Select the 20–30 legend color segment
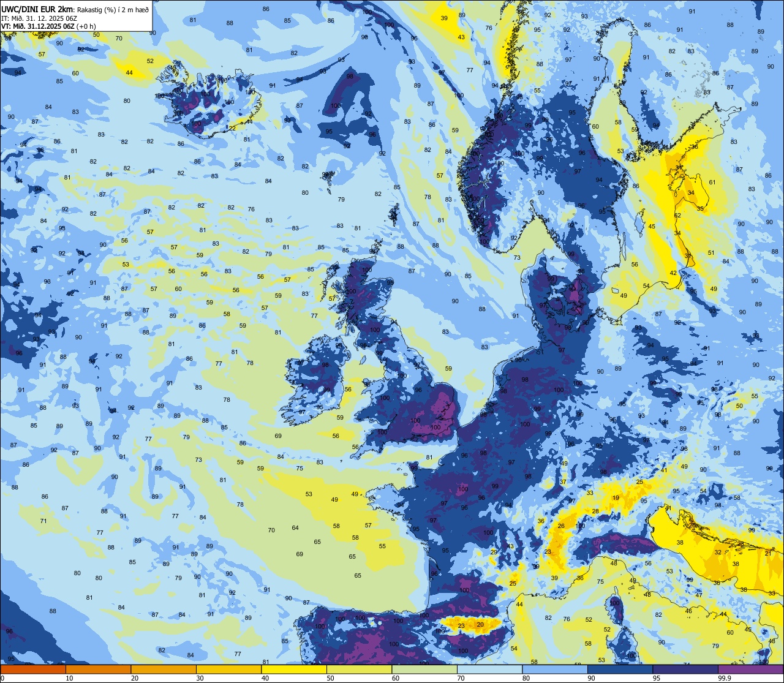784x683 pixels. click(x=164, y=669)
